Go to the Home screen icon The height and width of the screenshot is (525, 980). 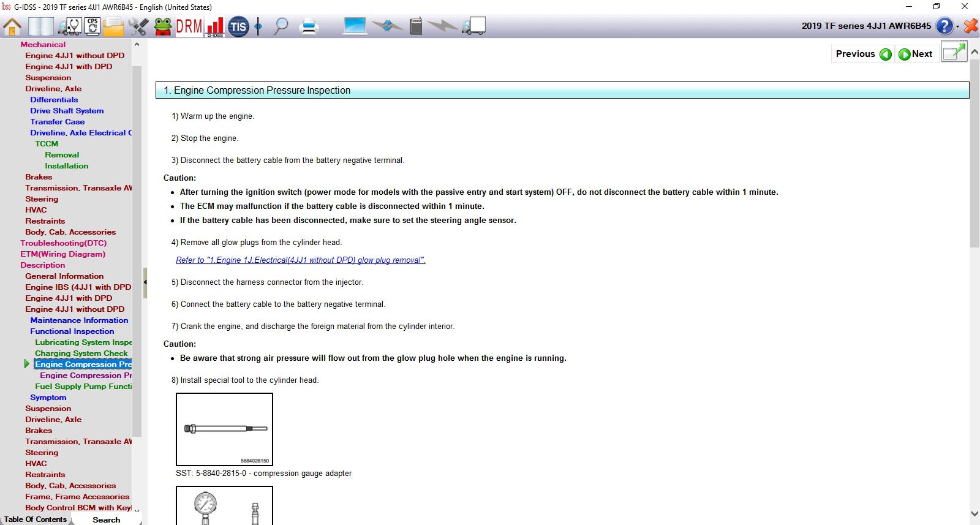tap(12, 26)
